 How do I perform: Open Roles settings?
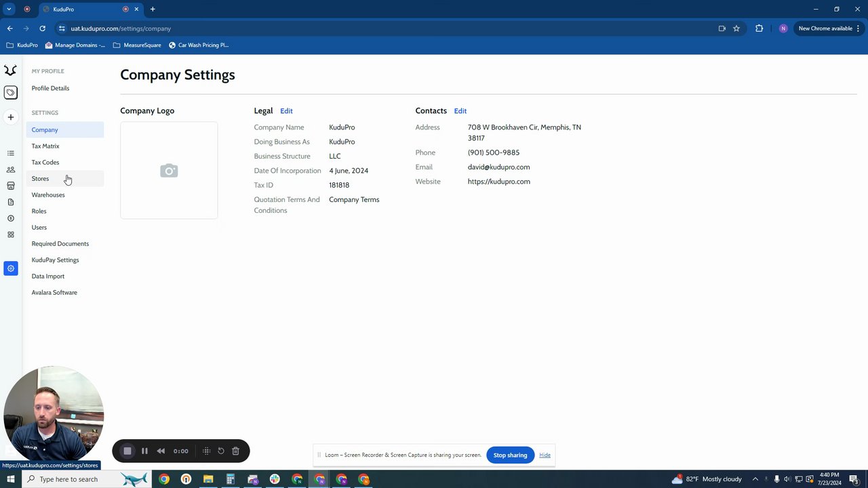[39, 211]
